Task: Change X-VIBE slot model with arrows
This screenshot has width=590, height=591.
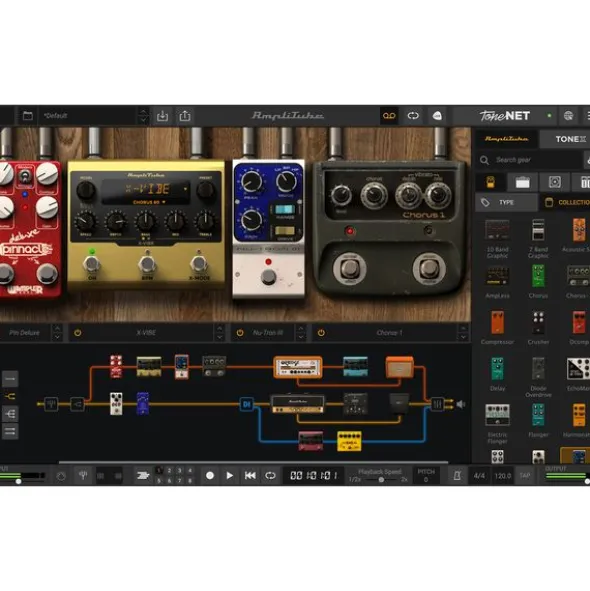Action: 219,333
